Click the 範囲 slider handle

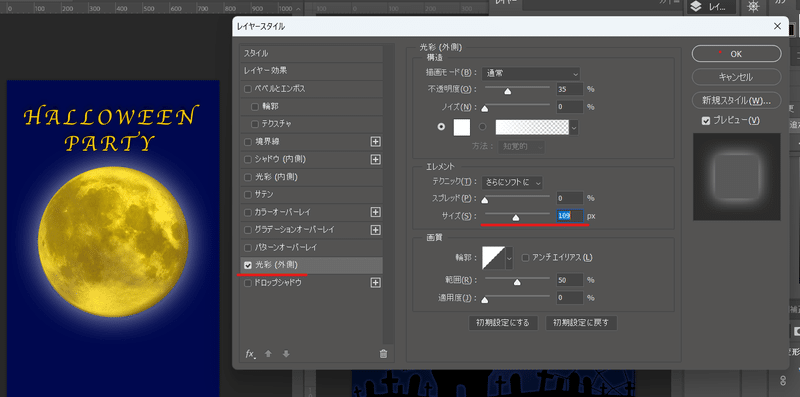[x=517, y=282]
